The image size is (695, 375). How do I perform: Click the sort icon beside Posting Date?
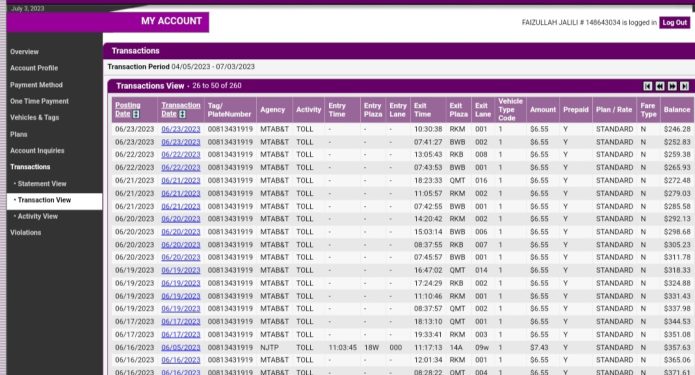pyautogui.click(x=136, y=114)
